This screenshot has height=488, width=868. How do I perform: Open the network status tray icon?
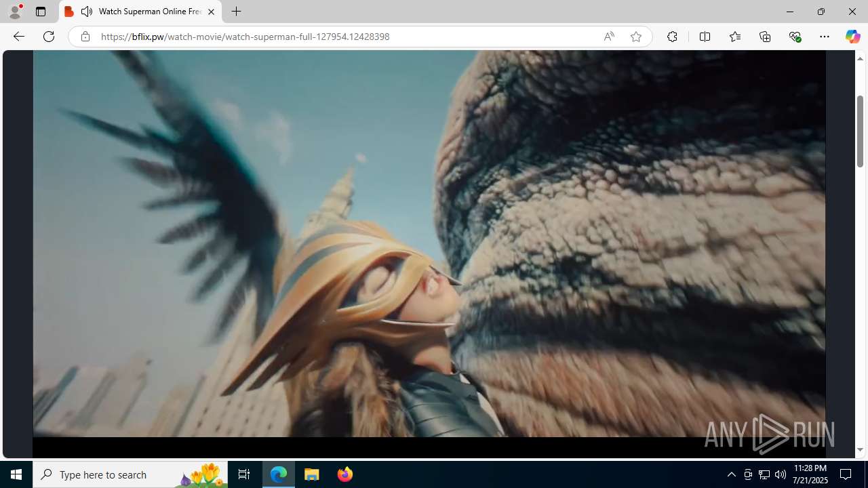764,474
